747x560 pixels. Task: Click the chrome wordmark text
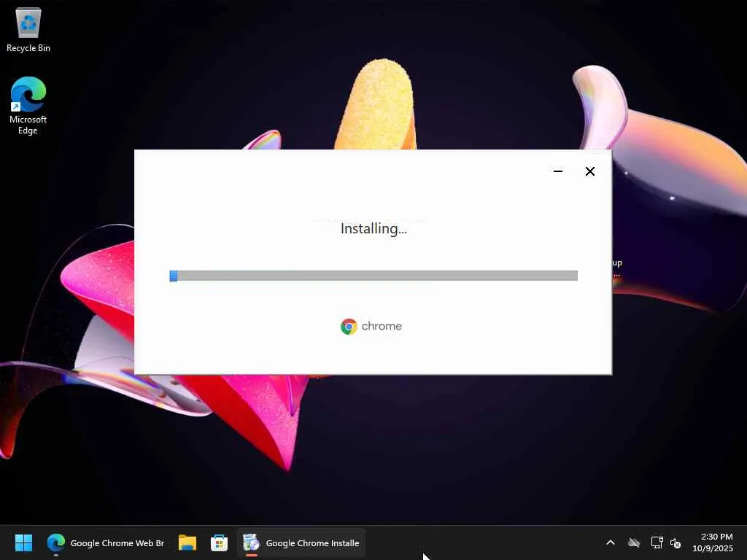coord(382,326)
